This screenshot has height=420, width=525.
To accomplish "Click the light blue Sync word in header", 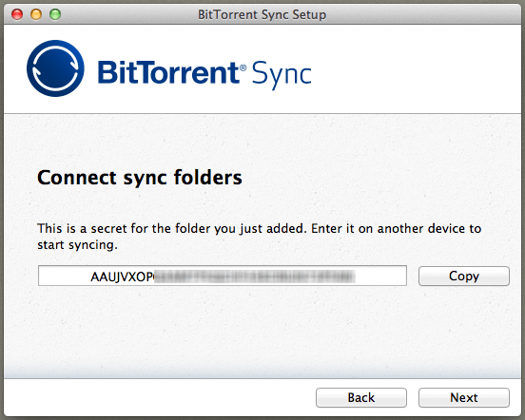I will tap(282, 75).
